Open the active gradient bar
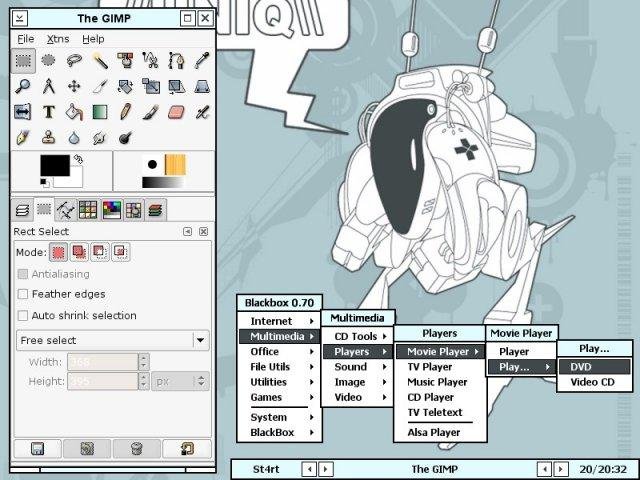The height and width of the screenshot is (480, 640). (164, 182)
